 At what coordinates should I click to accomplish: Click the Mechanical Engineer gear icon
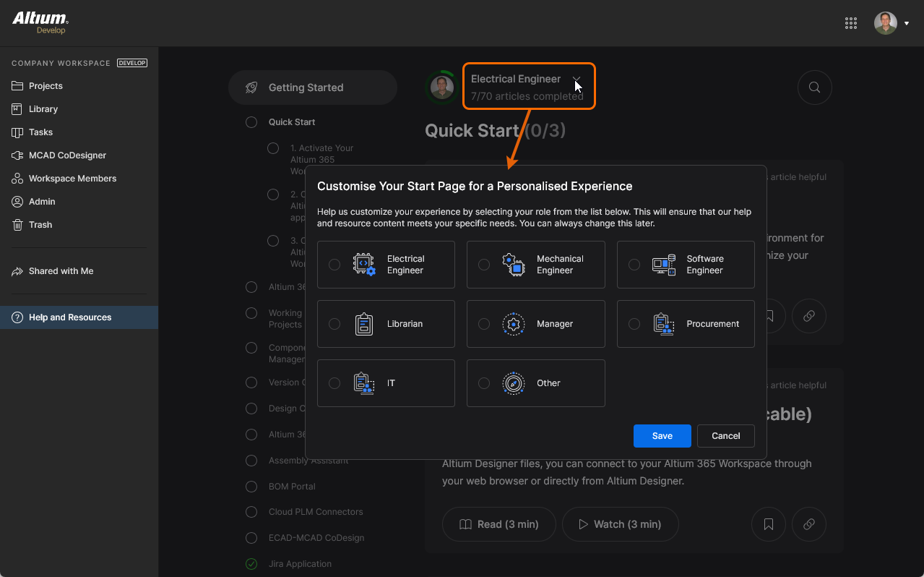(x=514, y=265)
